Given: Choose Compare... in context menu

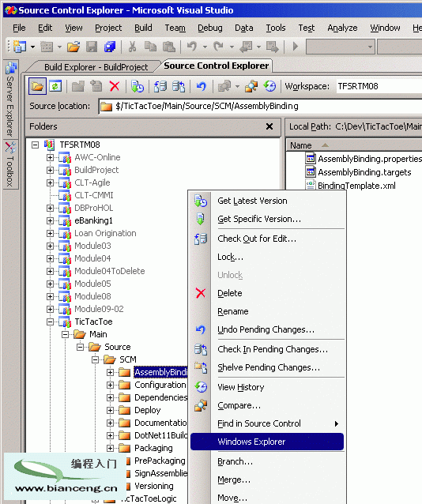Looking at the screenshot, I should tap(267, 405).
